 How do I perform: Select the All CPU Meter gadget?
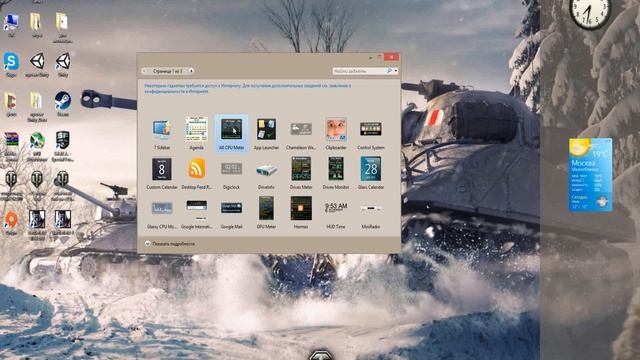tap(231, 134)
